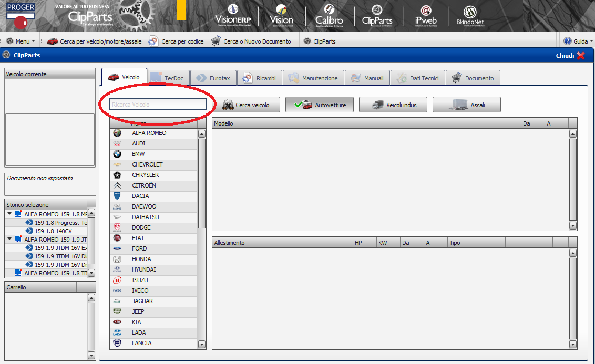Select JEEP in the brand list
The height and width of the screenshot is (364, 595).
click(x=153, y=311)
